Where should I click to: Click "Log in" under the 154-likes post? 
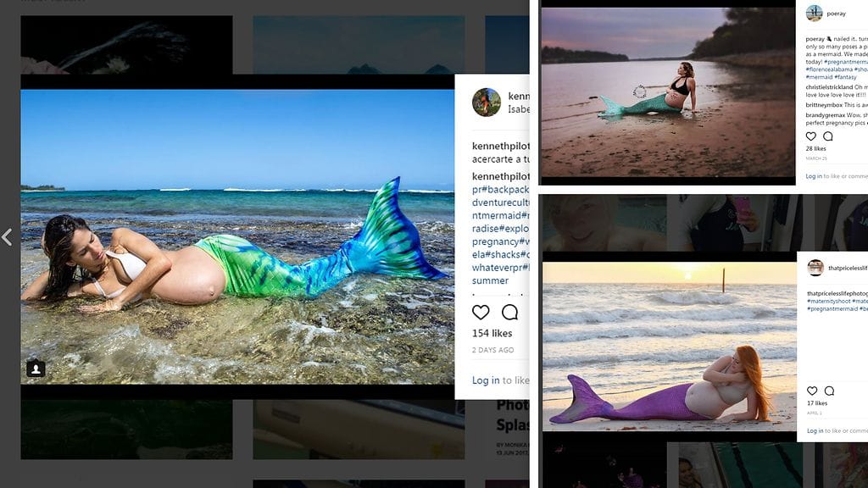[486, 380]
